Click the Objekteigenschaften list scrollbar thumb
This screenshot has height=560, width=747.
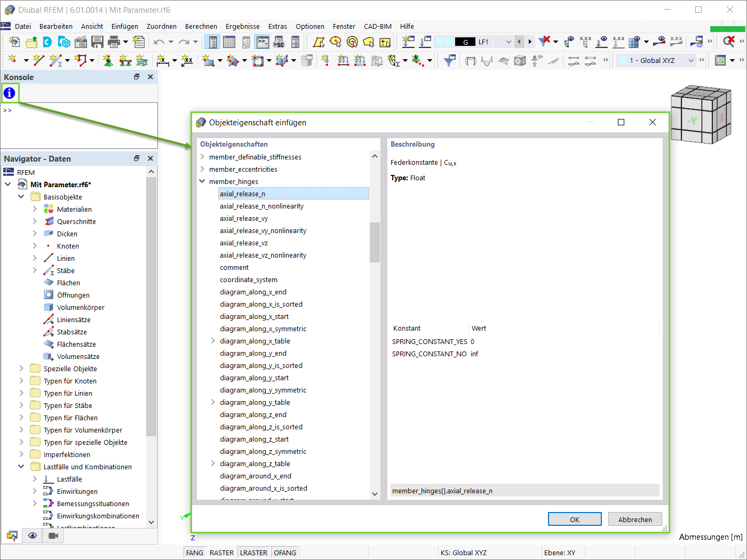[375, 242]
